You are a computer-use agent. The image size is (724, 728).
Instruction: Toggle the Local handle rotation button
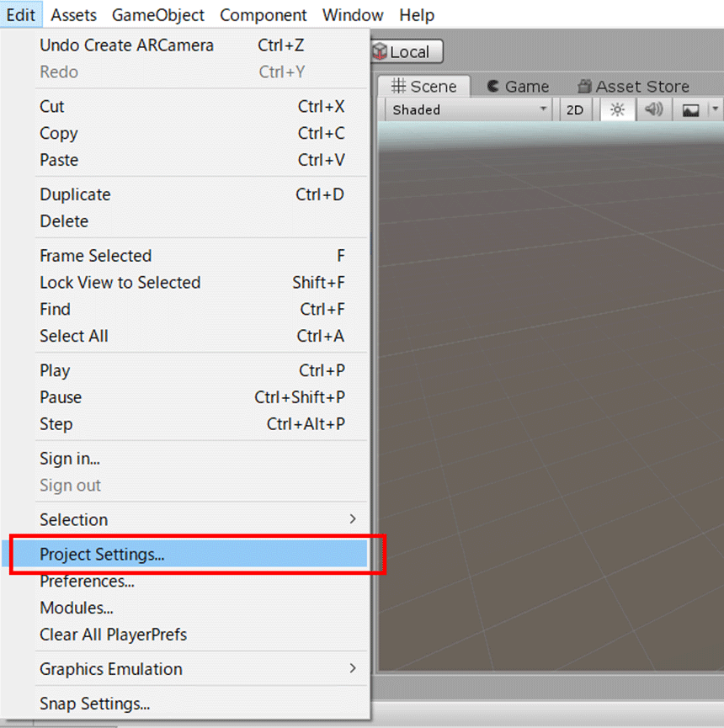click(x=407, y=51)
